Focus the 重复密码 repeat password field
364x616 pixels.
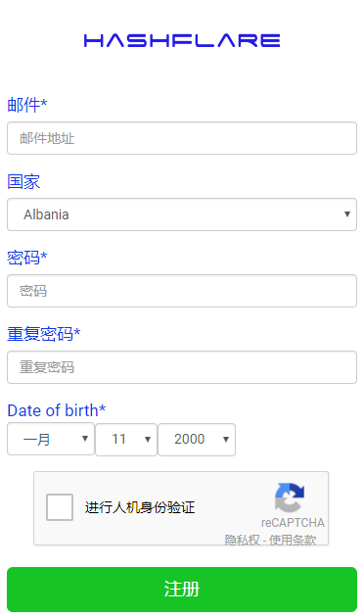click(182, 367)
